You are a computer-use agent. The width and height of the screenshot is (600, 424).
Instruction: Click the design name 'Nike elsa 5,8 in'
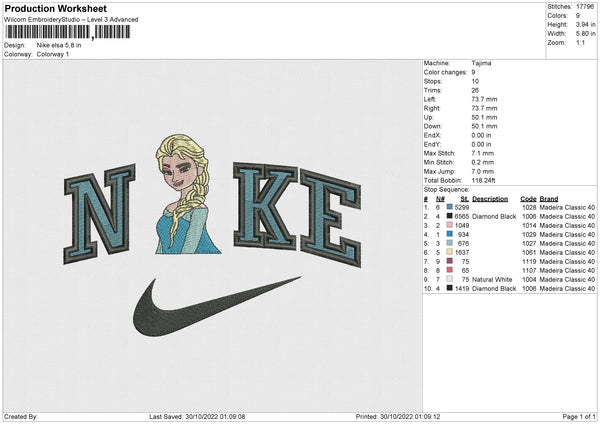[59, 45]
